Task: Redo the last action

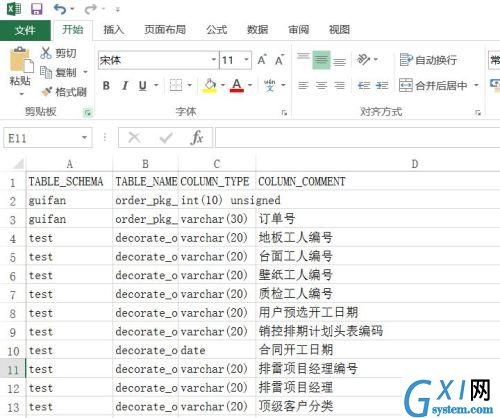Action: (x=90, y=9)
